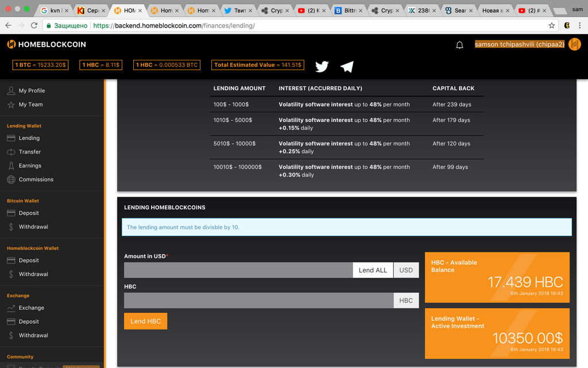Screen dimensions: 588x368
Task: Open the Commissions page
Action: pos(36,179)
